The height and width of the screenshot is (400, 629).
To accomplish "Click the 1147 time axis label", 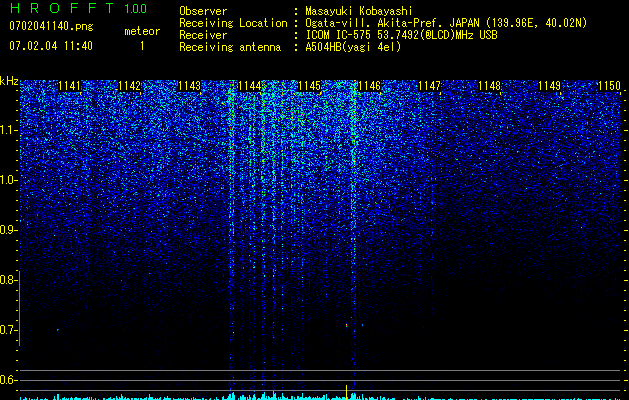I will [429, 86].
